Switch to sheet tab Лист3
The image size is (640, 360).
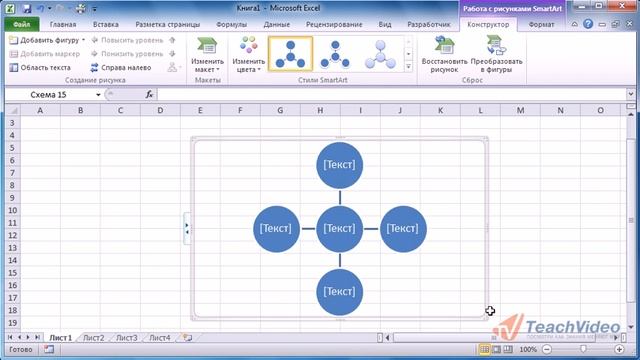[127, 338]
